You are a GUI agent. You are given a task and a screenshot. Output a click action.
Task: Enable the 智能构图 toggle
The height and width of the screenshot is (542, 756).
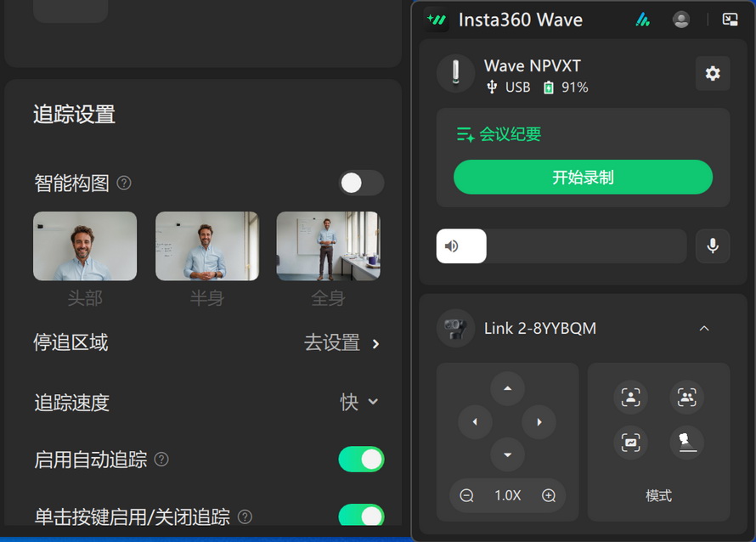pyautogui.click(x=361, y=183)
